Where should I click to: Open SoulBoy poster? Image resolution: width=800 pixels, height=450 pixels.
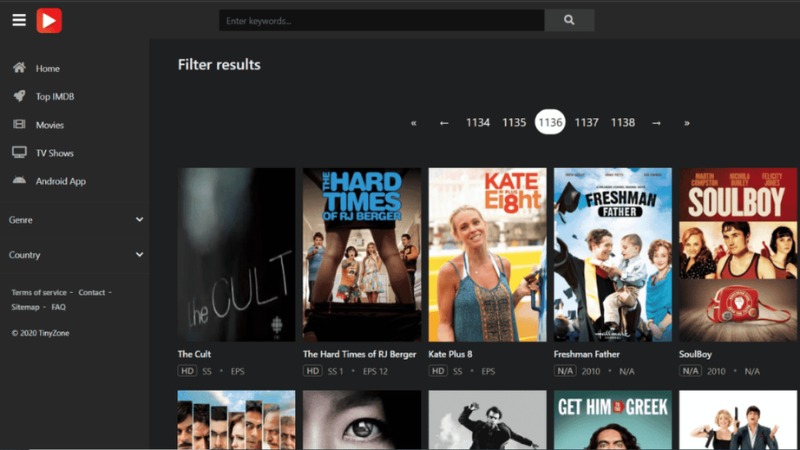click(738, 255)
